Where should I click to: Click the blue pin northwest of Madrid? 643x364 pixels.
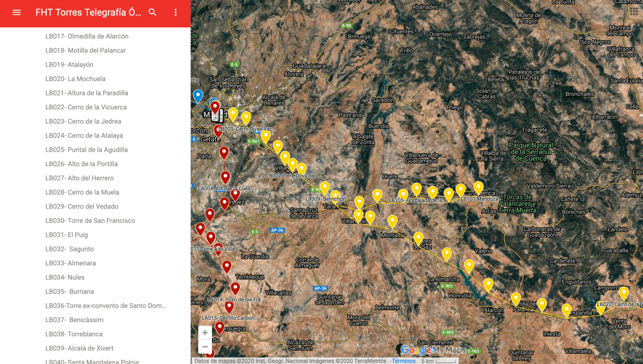click(198, 96)
